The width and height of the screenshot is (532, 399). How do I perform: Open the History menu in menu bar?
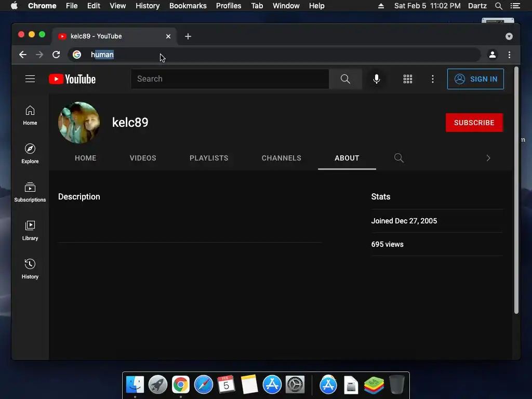[x=148, y=6]
